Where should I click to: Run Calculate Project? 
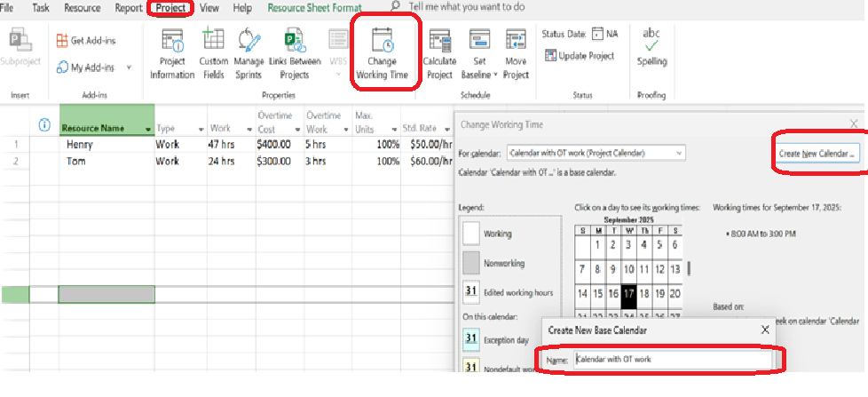click(439, 54)
